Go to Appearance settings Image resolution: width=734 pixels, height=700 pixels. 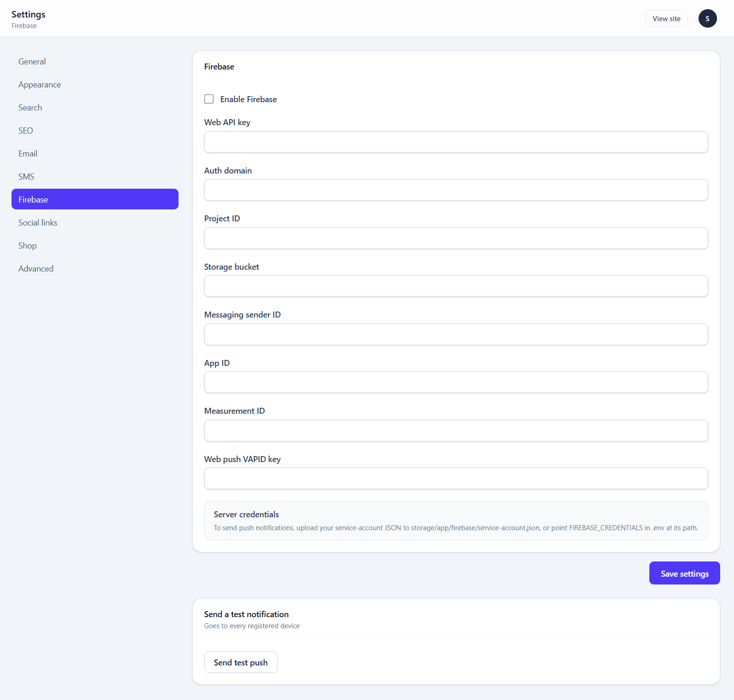coord(95,84)
